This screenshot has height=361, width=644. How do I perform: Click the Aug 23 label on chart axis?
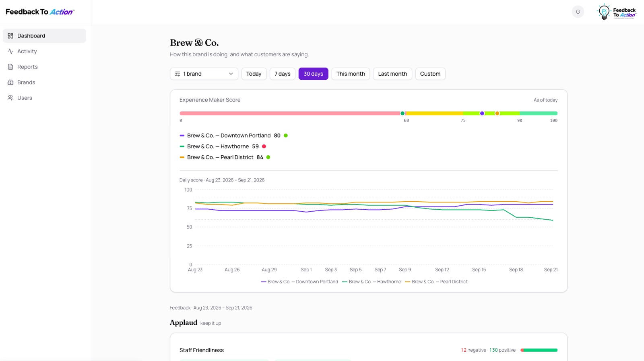coord(195,270)
